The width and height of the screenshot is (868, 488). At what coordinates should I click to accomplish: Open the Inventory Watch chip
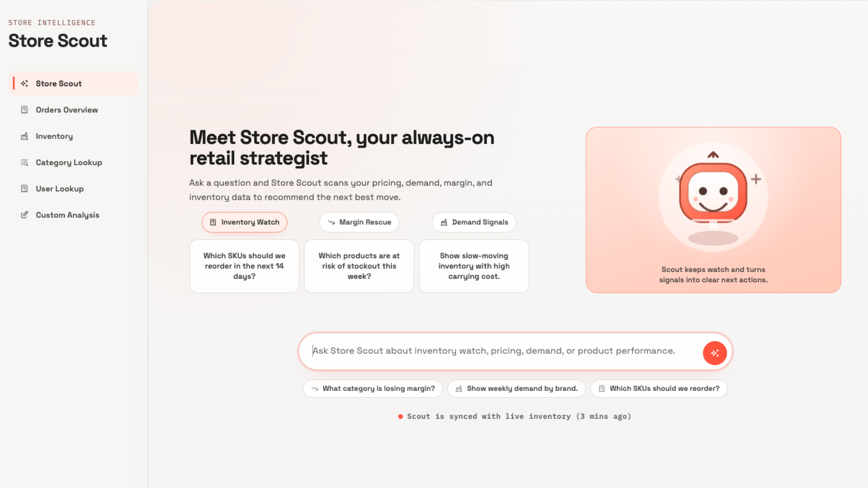pos(244,222)
